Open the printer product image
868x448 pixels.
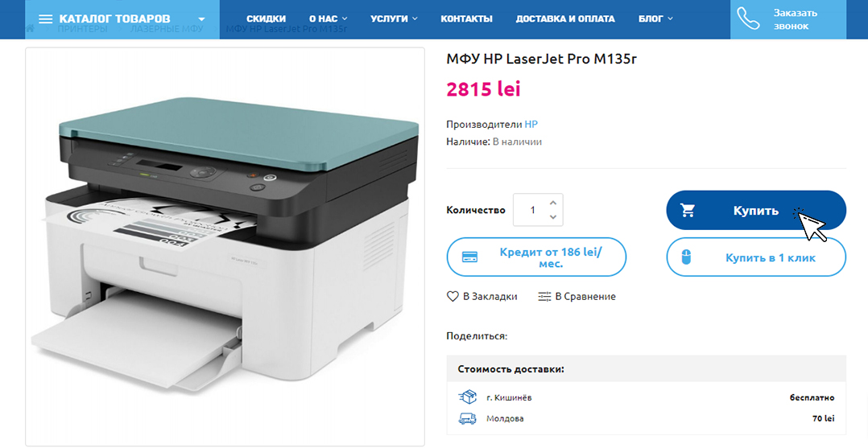click(225, 246)
